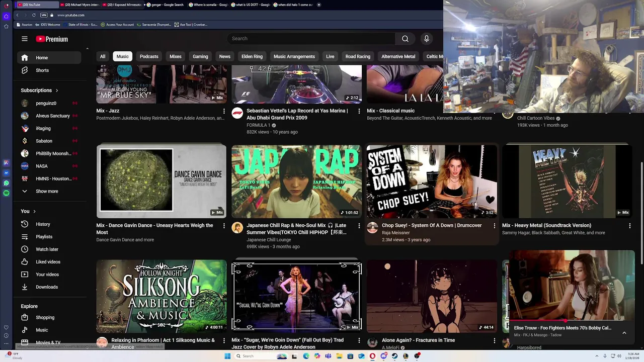Open WhatsApp in the Opera sidebar
Screen dimensions: 644x362
6,183
